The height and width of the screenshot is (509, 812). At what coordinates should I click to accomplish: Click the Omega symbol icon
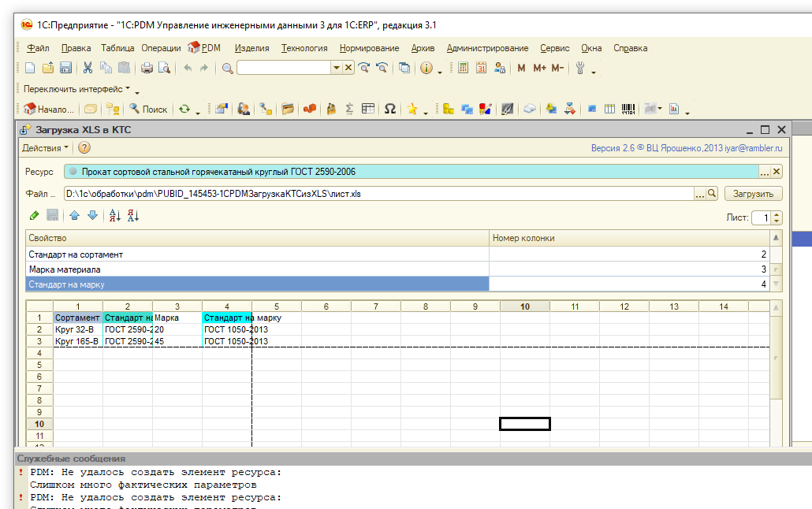(x=390, y=109)
